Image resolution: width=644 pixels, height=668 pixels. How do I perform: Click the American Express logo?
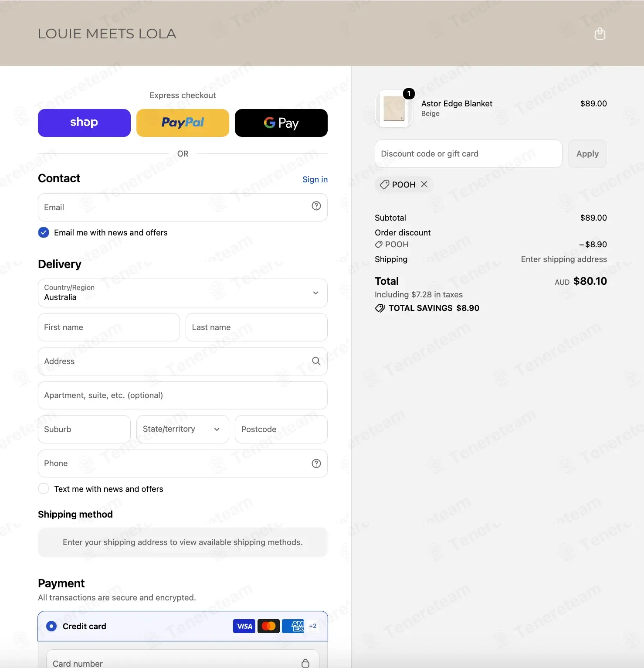pyautogui.click(x=293, y=626)
